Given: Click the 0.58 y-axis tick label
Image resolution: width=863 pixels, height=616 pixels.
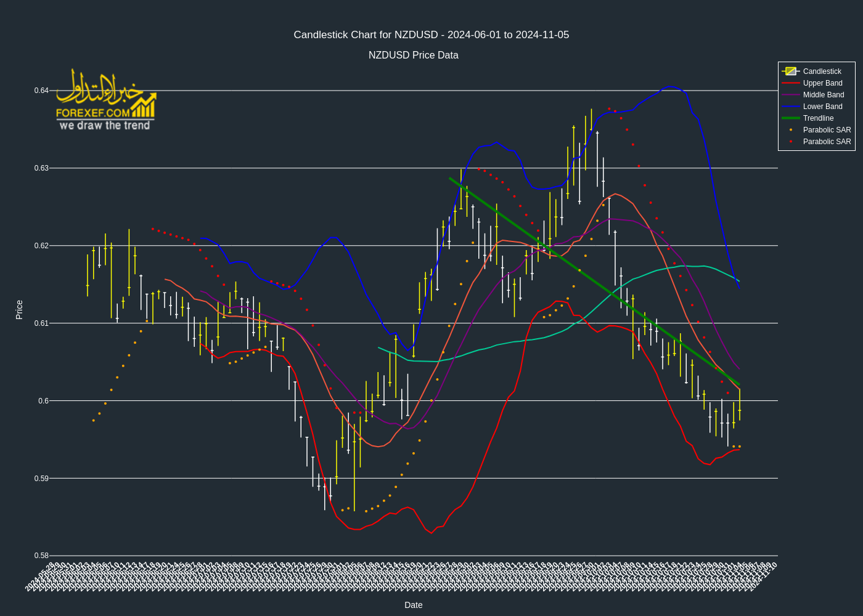Looking at the screenshot, I should tap(41, 556).
